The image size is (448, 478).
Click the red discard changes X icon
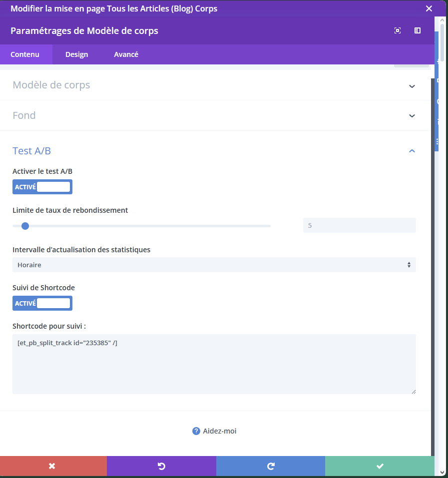(x=52, y=466)
